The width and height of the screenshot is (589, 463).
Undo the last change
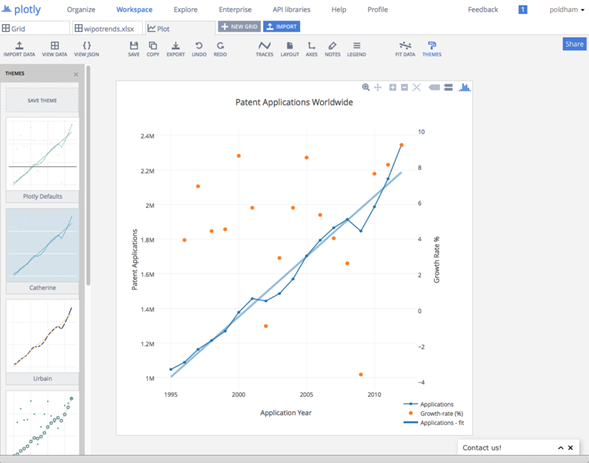pyautogui.click(x=199, y=49)
